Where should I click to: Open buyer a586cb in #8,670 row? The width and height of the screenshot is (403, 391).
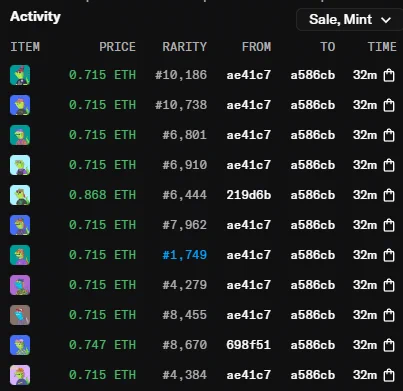313,345
